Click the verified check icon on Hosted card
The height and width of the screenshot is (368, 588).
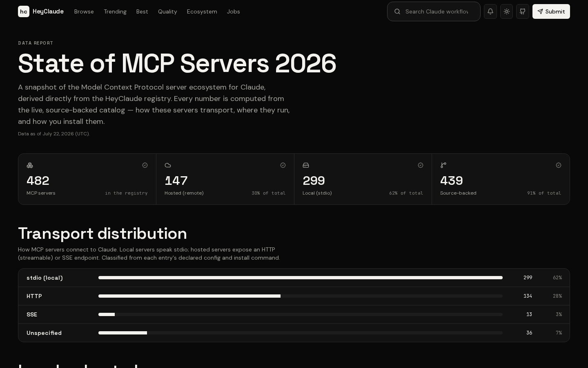[283, 165]
